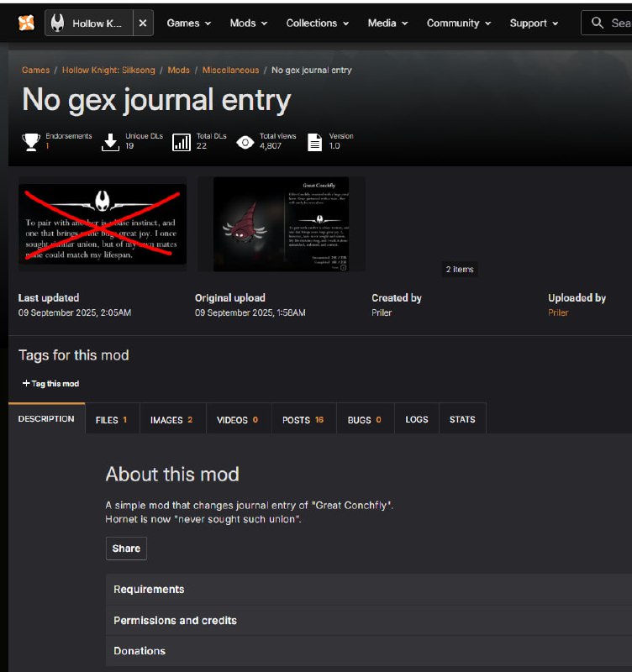The image size is (632, 672).
Task: Open the Collections dropdown menu
Action: pos(317,24)
